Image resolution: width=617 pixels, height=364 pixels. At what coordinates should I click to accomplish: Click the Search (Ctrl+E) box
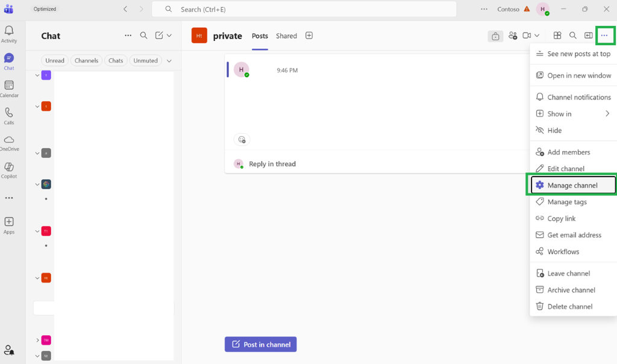coord(304,9)
